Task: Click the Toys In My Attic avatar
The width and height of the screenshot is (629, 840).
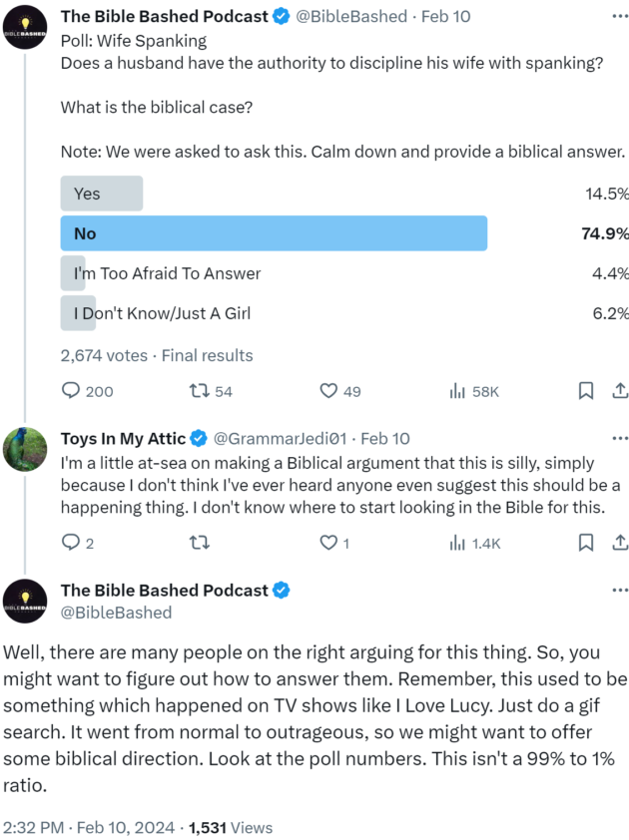Action: (25, 450)
